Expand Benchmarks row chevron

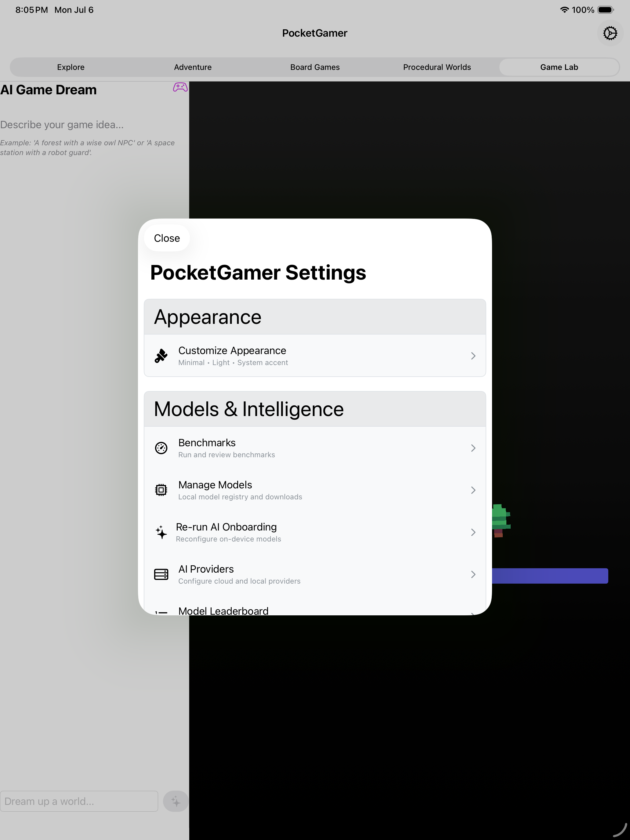click(473, 448)
